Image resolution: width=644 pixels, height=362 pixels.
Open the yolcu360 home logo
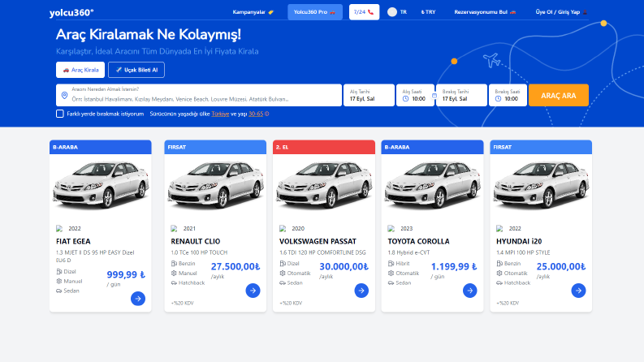(71, 13)
